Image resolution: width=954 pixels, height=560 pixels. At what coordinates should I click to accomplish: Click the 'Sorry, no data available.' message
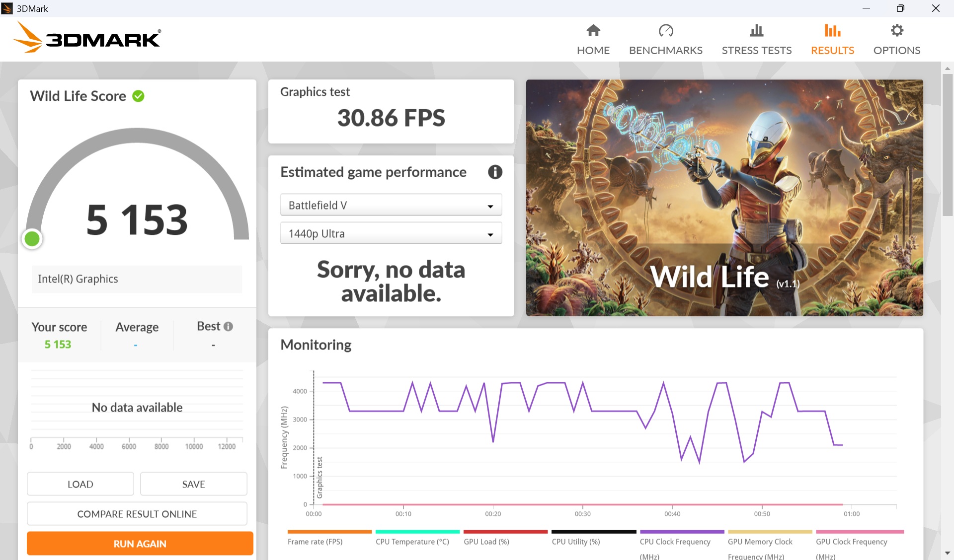coord(391,281)
